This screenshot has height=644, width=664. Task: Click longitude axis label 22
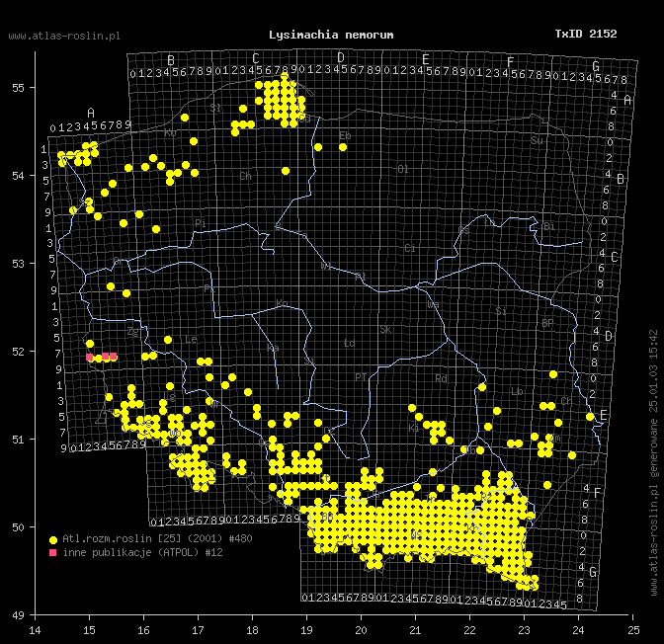469,630
